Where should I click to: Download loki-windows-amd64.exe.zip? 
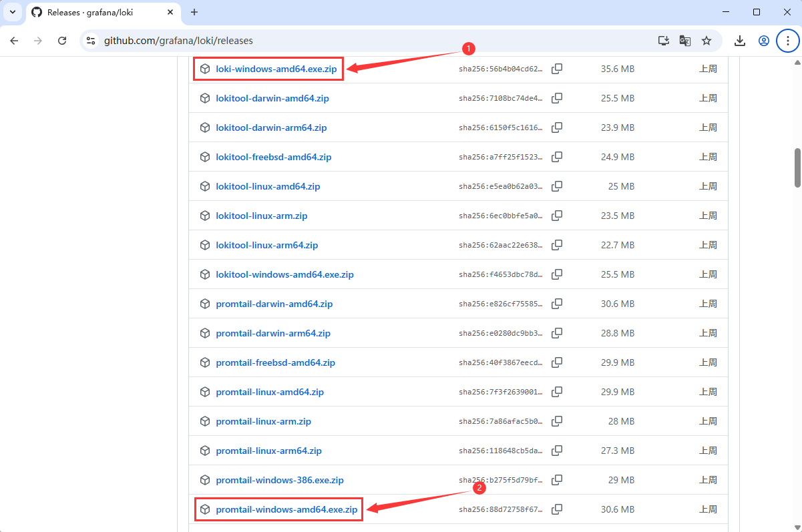[x=276, y=69]
